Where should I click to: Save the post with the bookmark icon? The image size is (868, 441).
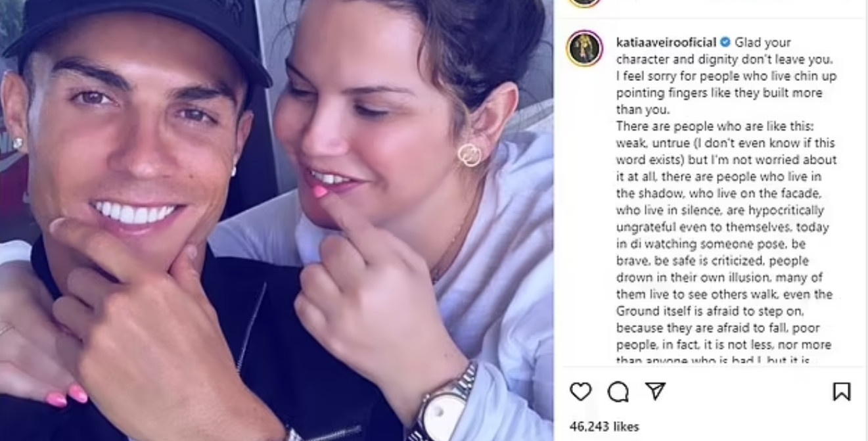click(x=841, y=392)
